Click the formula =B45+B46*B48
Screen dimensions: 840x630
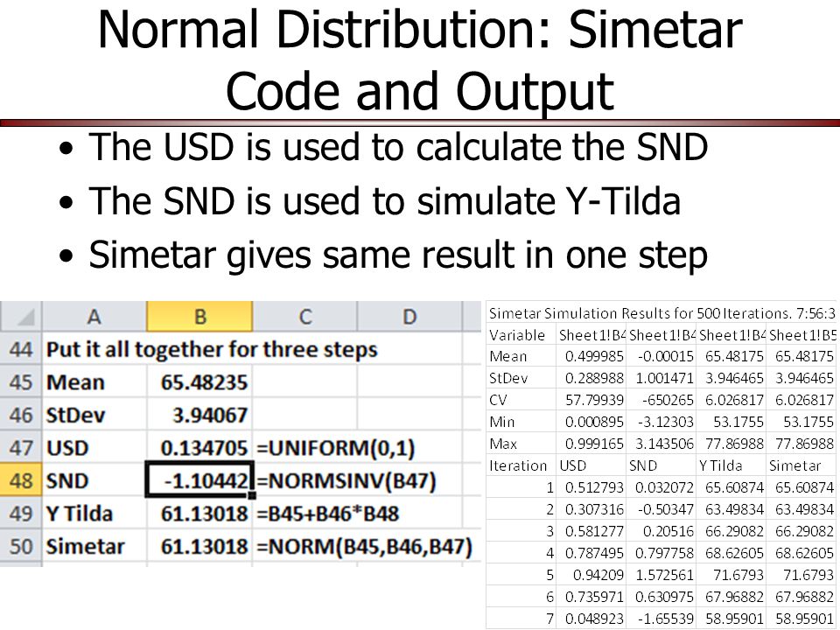tap(327, 514)
